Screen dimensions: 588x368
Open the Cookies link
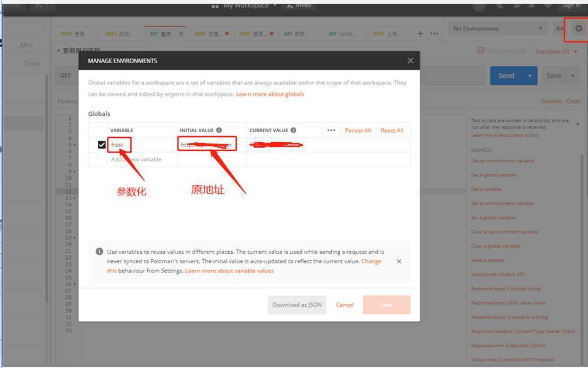coord(551,101)
